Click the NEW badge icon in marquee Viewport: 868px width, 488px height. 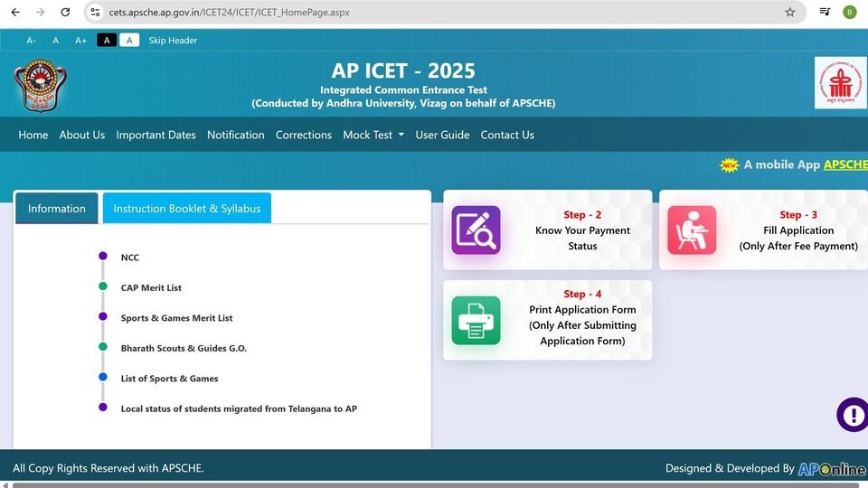click(x=729, y=164)
